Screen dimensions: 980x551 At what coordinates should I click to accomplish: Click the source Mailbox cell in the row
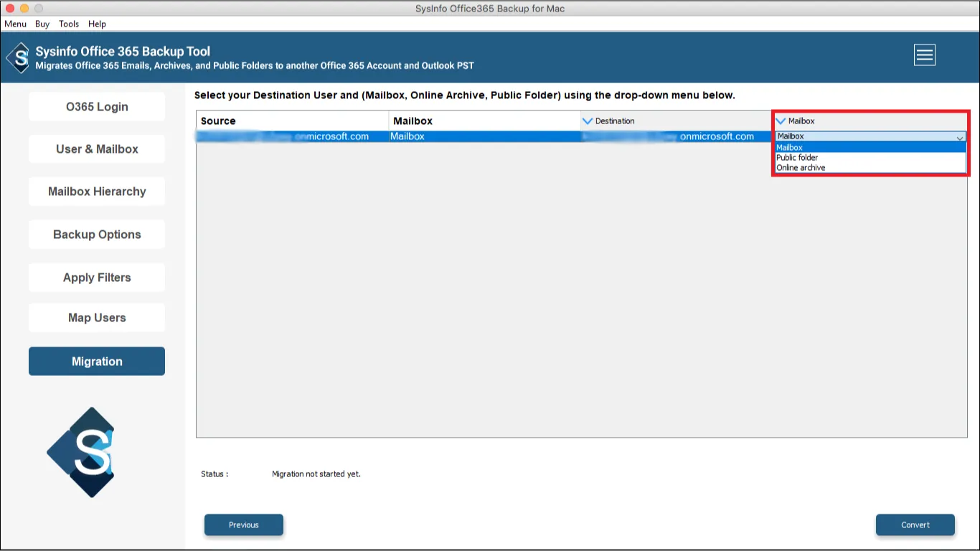(x=484, y=136)
